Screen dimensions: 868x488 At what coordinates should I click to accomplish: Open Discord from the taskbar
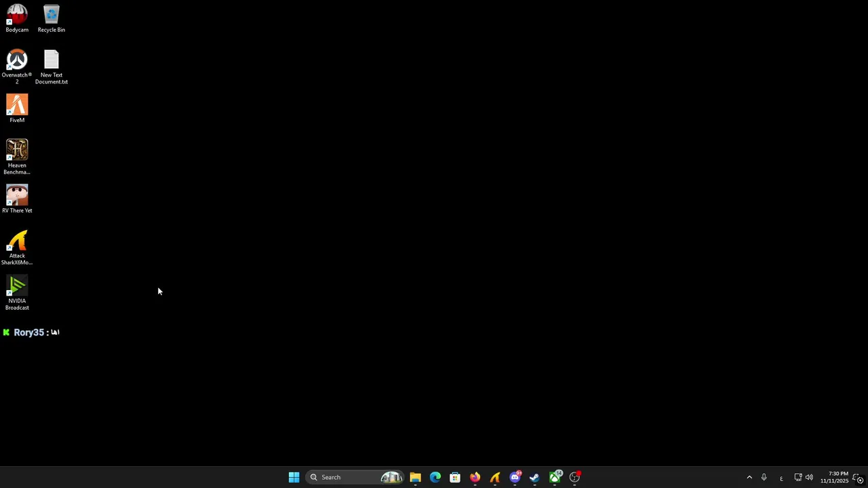click(x=515, y=477)
